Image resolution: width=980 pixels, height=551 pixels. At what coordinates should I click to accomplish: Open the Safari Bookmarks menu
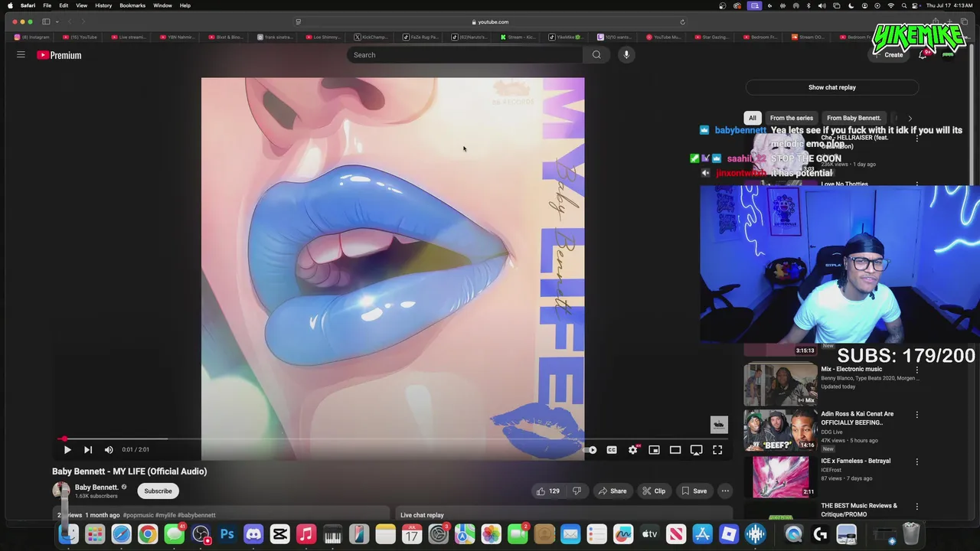click(x=132, y=5)
